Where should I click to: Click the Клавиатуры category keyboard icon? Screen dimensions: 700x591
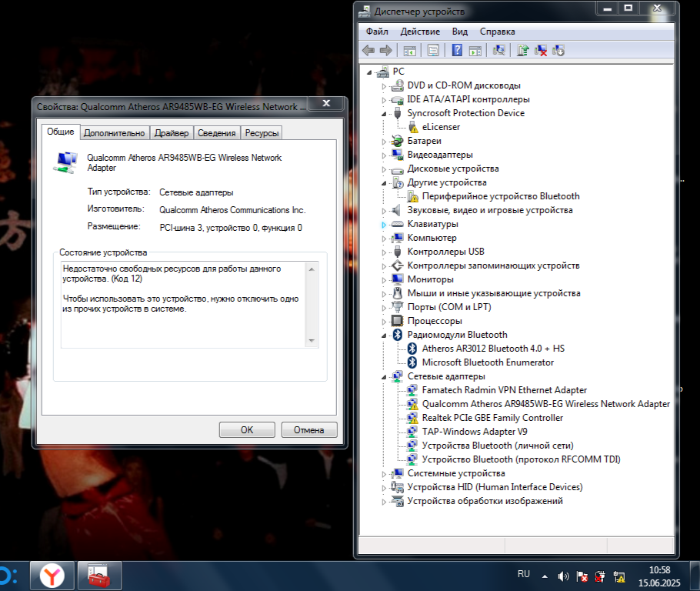tap(397, 224)
